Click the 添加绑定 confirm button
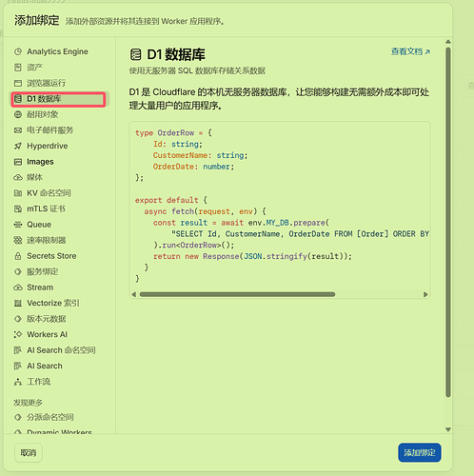Viewport: 474px width, 476px height. tap(420, 452)
